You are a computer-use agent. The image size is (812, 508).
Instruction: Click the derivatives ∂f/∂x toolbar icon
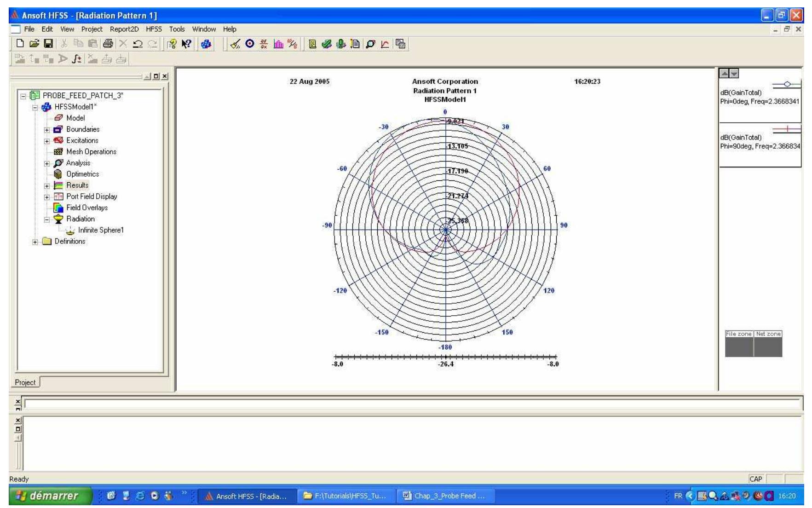click(263, 44)
